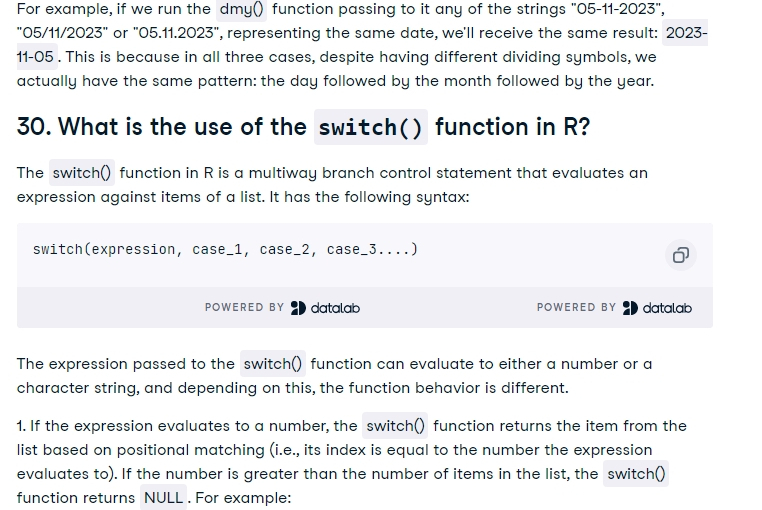Open the left datalab wordmark link
Image resolution: width=762 pixels, height=510 pixels.
[x=335, y=308]
